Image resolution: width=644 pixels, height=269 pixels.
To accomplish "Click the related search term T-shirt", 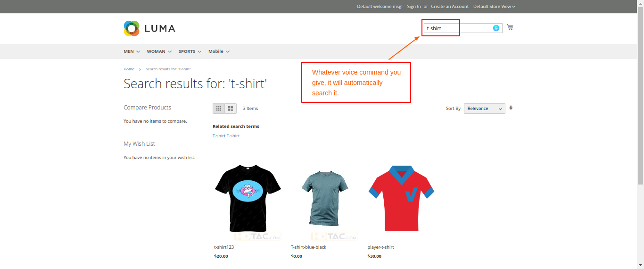I will click(x=226, y=136).
